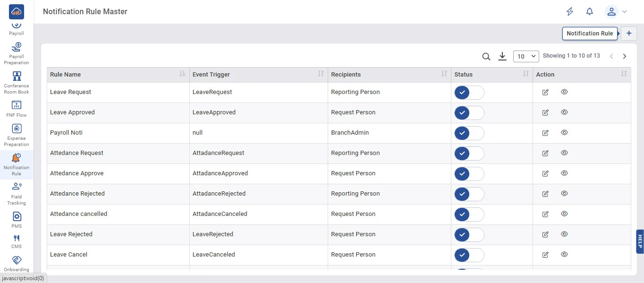Edit the Leave Request rule
This screenshot has height=283, width=644.
coord(545,92)
